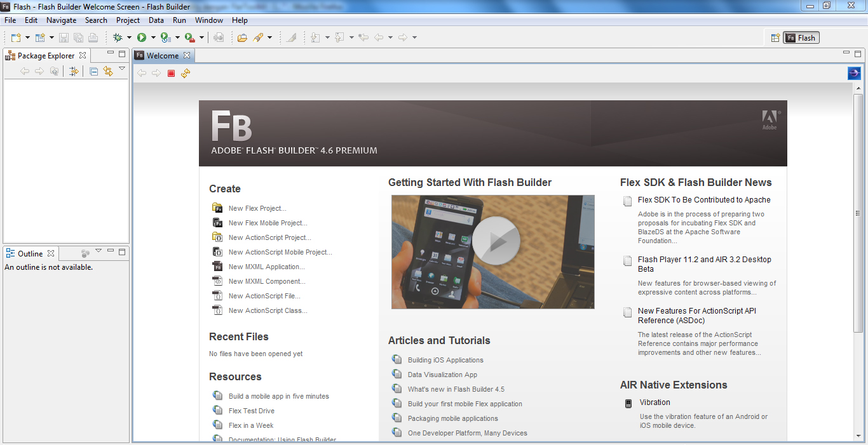Close the Outline tab
This screenshot has height=445, width=868.
(51, 253)
